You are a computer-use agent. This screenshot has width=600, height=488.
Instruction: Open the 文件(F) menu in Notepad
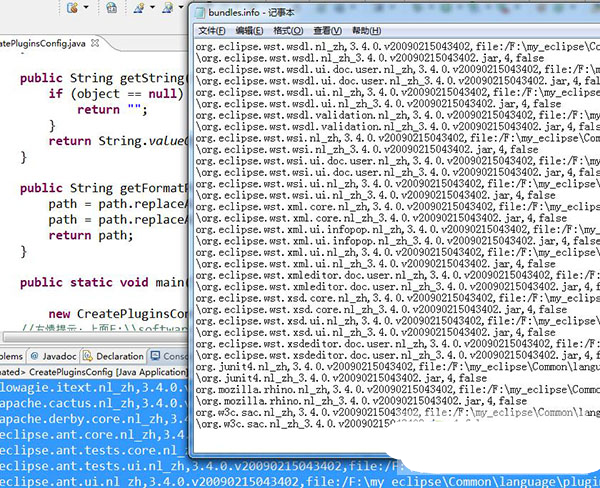212,31
